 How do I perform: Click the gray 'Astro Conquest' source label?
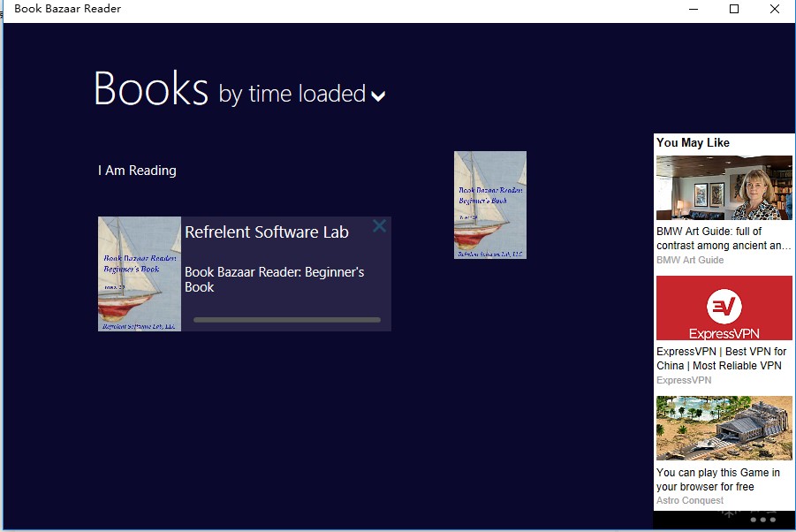tap(690, 500)
